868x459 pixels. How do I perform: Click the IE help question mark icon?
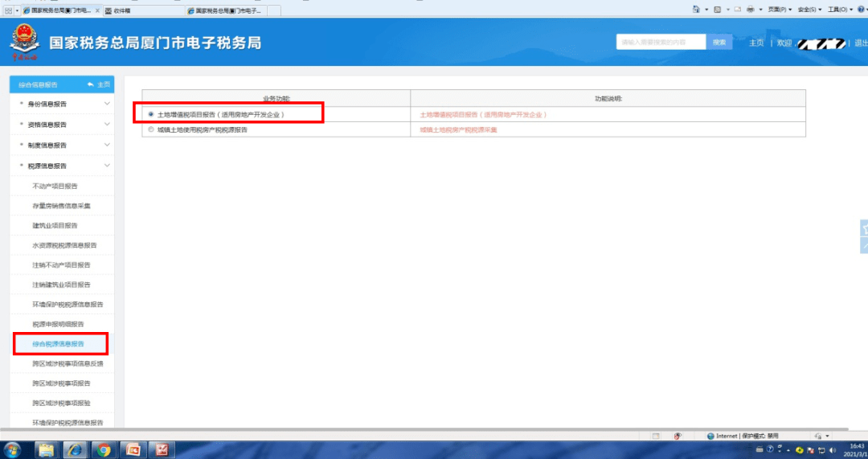point(860,10)
